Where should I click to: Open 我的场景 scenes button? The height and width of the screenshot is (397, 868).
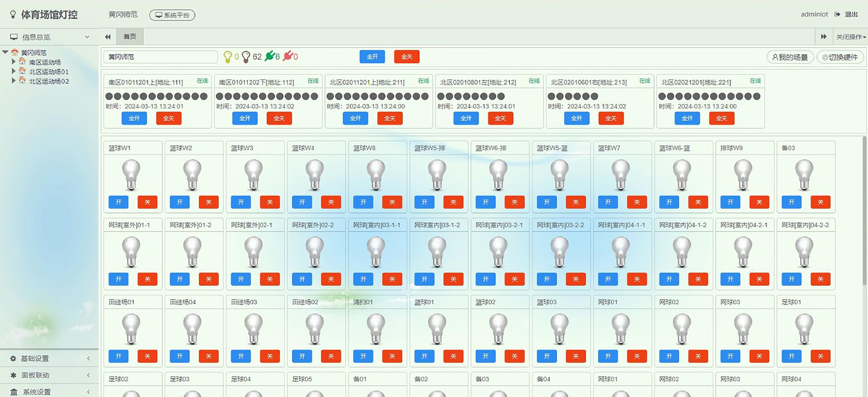tap(790, 57)
